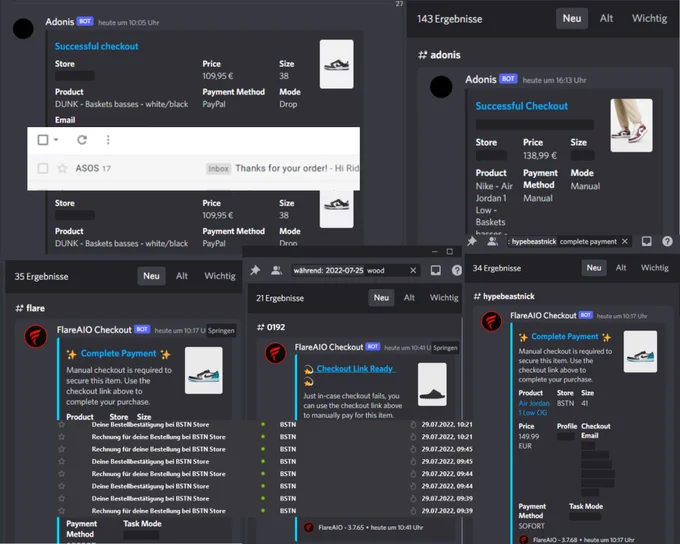Click the während: 2022-07-25 wood search field
The height and width of the screenshot is (544, 680).
pos(355,270)
